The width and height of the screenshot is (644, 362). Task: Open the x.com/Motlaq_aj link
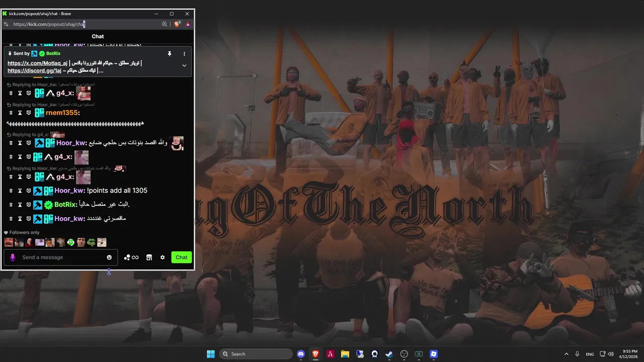coord(37,63)
